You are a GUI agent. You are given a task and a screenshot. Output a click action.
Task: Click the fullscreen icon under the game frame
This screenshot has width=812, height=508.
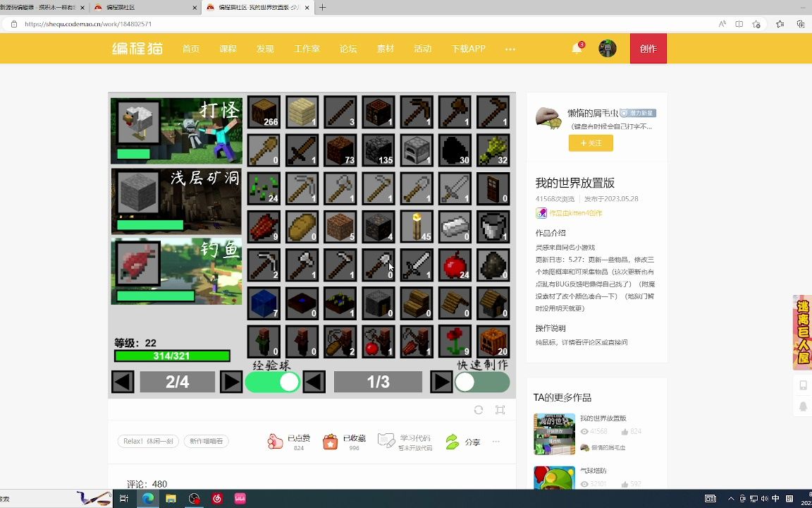tap(500, 409)
